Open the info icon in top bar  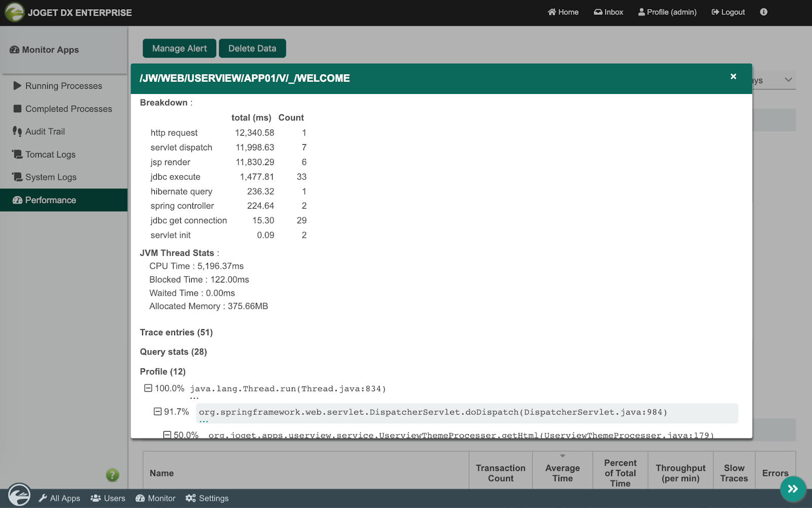coord(763,12)
